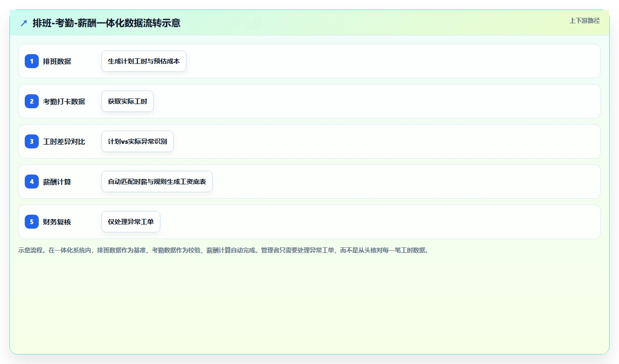Click the 排班-考勤-薪酬一体化数据流转示意 title

coord(107,23)
